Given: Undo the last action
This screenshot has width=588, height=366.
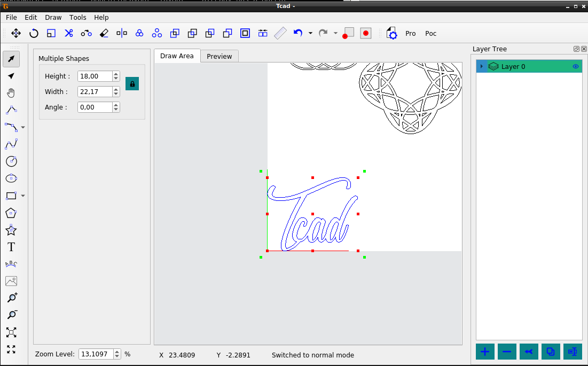Looking at the screenshot, I should (298, 33).
